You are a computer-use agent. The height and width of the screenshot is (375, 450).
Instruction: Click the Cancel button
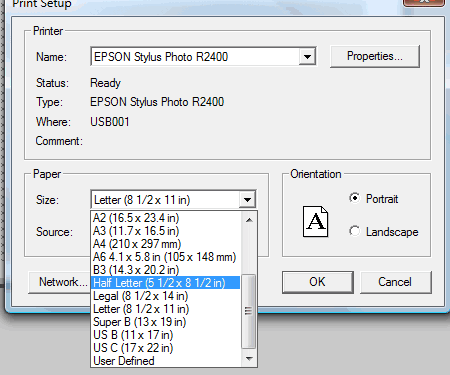tap(395, 282)
